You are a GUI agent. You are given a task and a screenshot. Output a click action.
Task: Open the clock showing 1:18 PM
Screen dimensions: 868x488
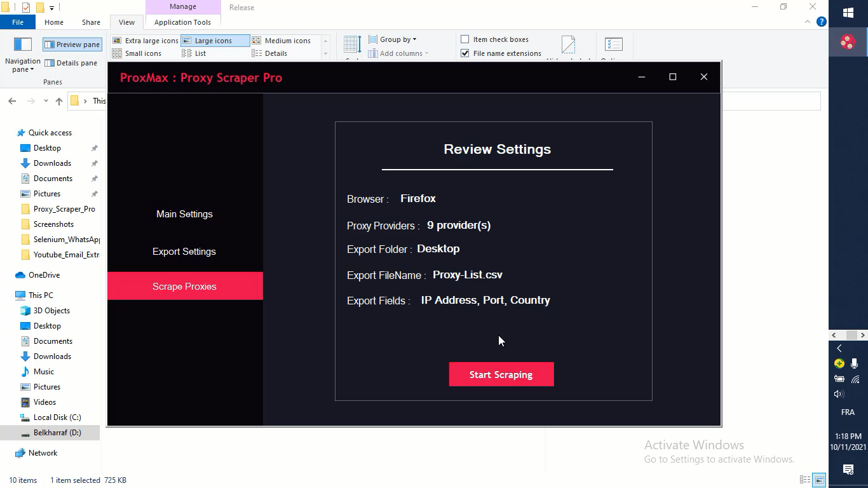848,442
